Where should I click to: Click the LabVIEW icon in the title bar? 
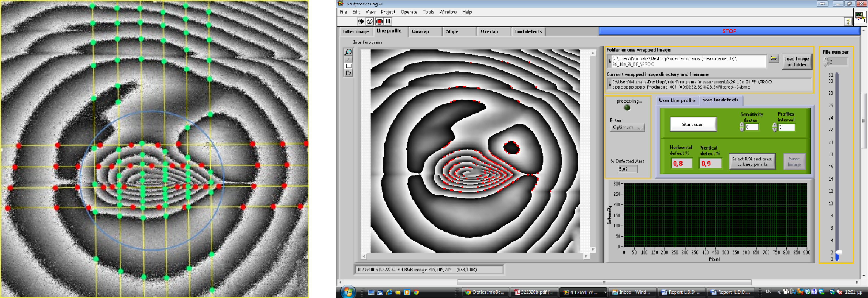(x=341, y=4)
